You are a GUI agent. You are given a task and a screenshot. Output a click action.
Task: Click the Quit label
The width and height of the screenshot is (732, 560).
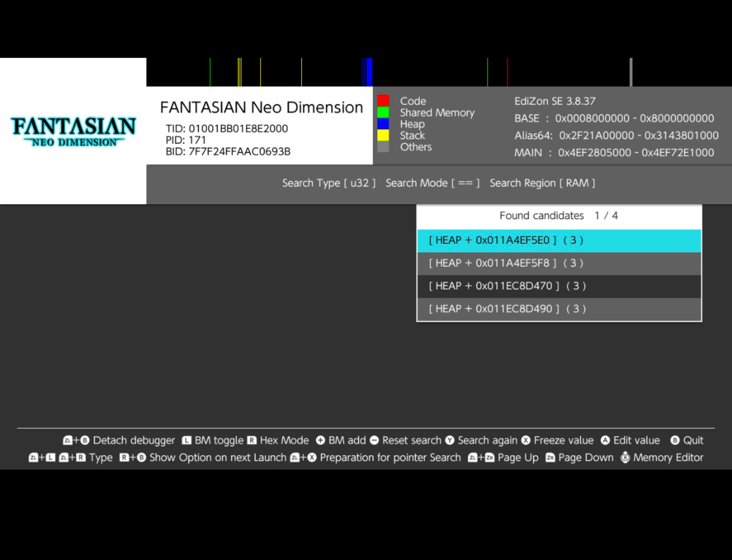693,441
